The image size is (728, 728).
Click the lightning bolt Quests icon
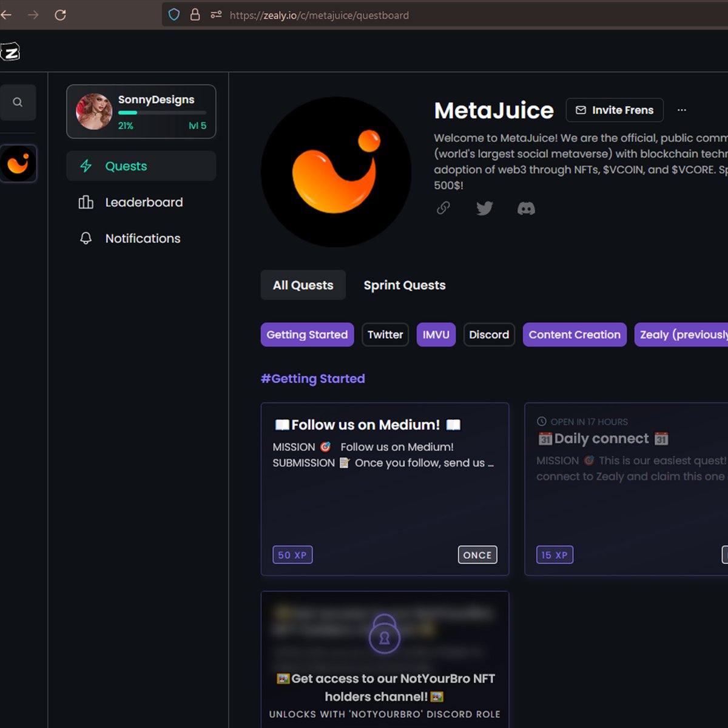point(86,166)
